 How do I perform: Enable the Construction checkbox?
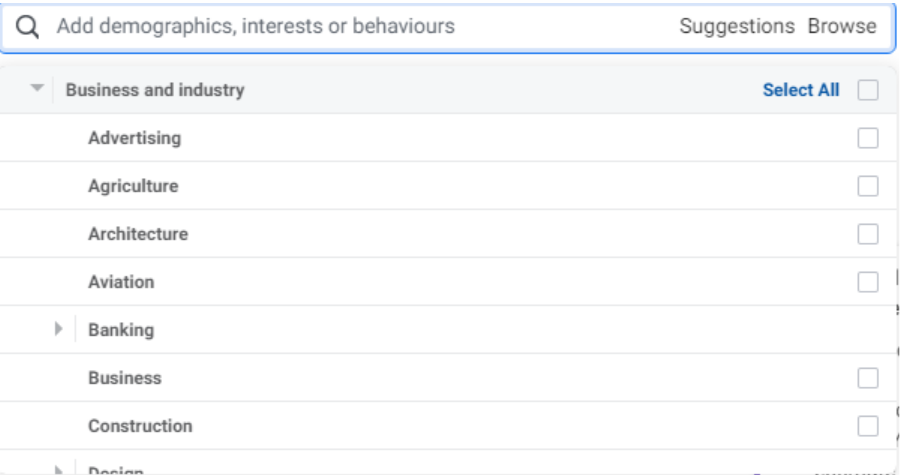tap(868, 426)
